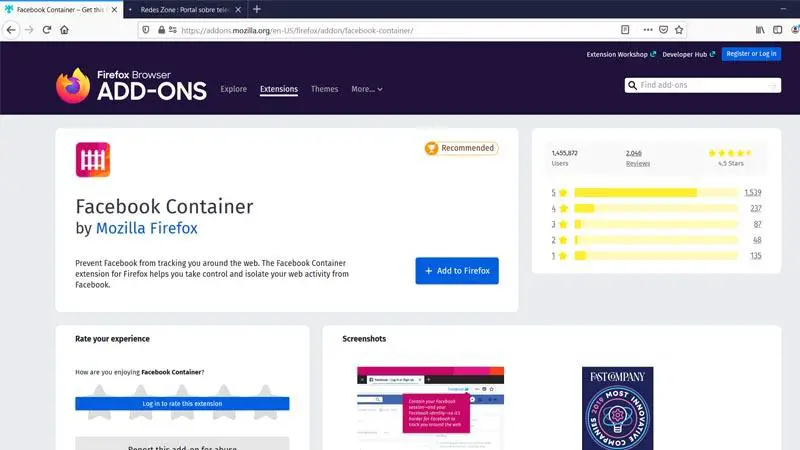Viewport: 800px width, 450px height.
Task: Click the 48 two-star count
Action: click(757, 240)
